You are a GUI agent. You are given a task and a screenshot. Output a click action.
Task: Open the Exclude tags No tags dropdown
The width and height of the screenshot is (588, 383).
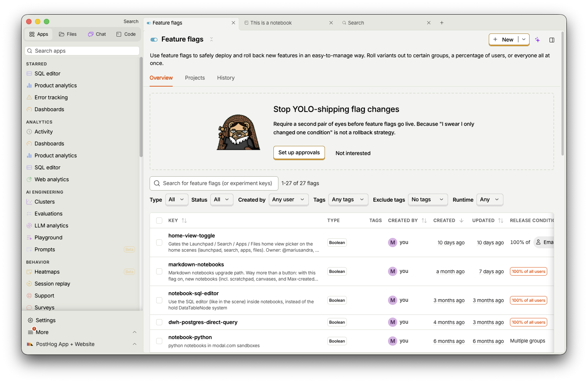click(x=428, y=199)
